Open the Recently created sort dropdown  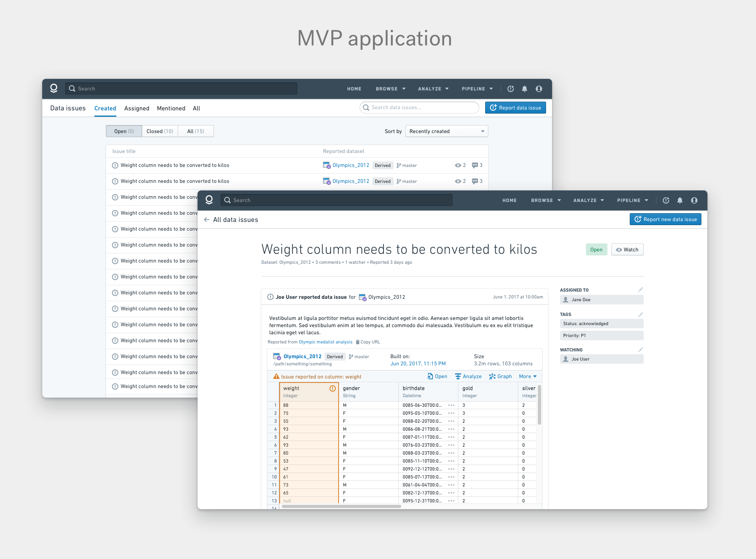[447, 131]
